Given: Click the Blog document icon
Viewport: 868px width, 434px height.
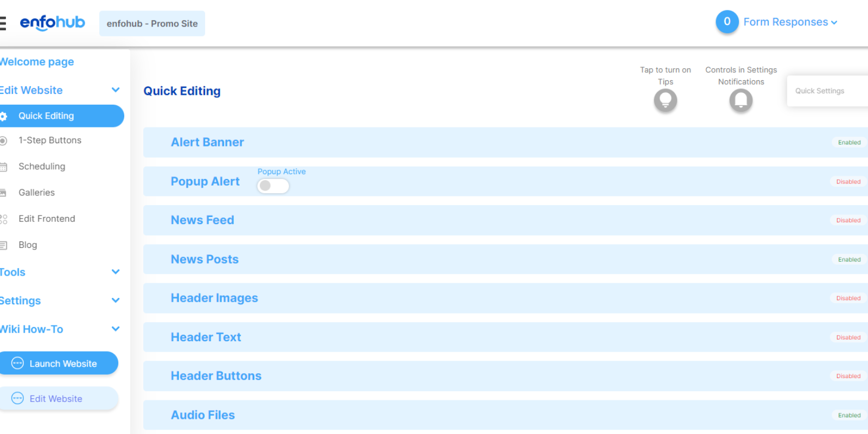Looking at the screenshot, I should 3,245.
